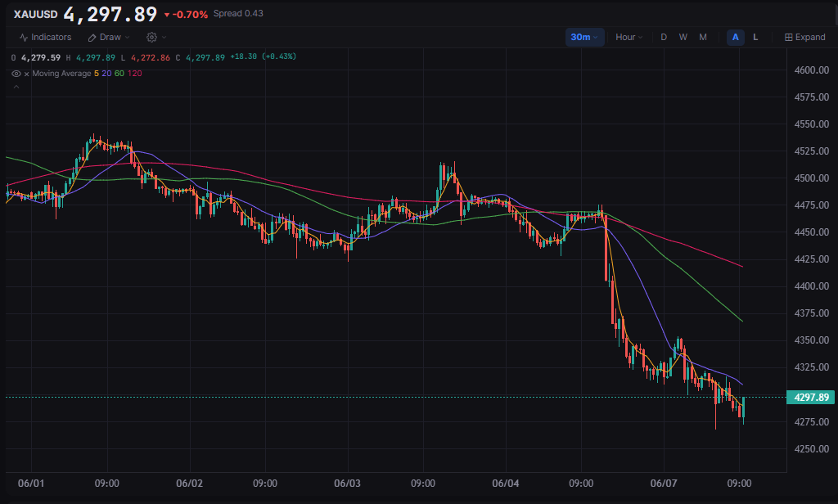
Task: Select the green MA period 60 label
Action: click(x=119, y=73)
